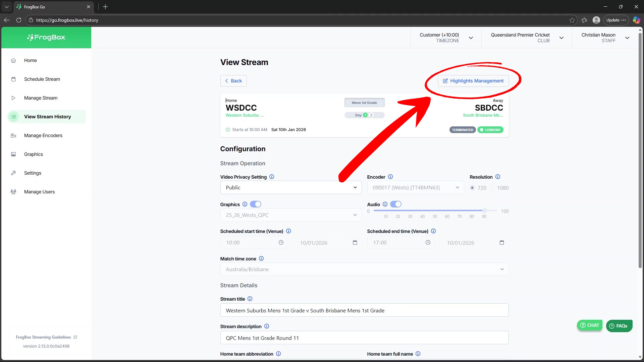Screen dimensions: 644x362
Task: Click the browser reload page icon
Action: click(x=19, y=20)
